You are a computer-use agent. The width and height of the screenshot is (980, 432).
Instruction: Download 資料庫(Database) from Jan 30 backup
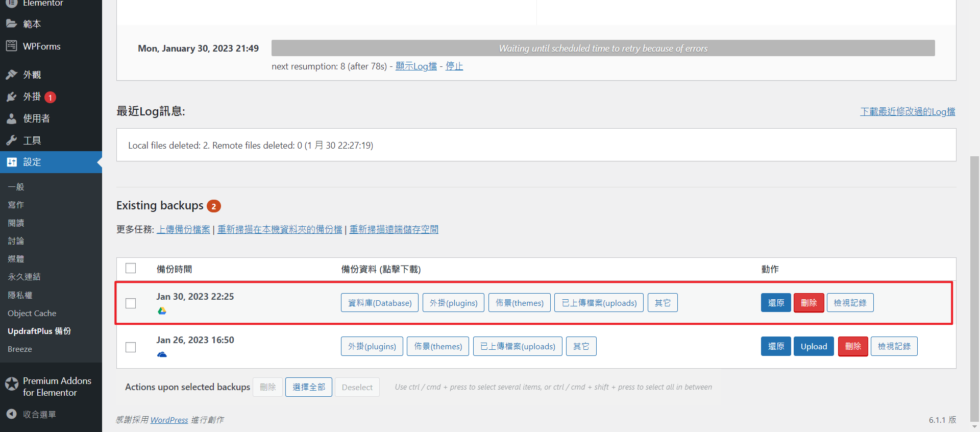(380, 303)
